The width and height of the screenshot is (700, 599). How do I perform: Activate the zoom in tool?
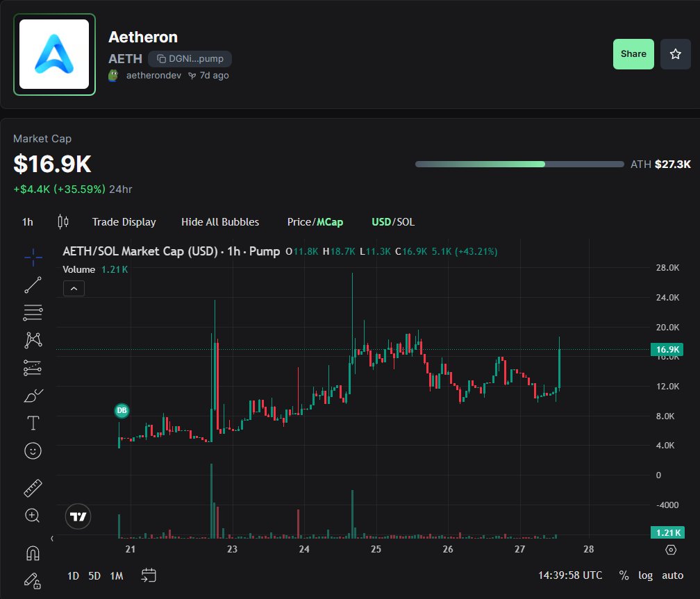click(33, 516)
